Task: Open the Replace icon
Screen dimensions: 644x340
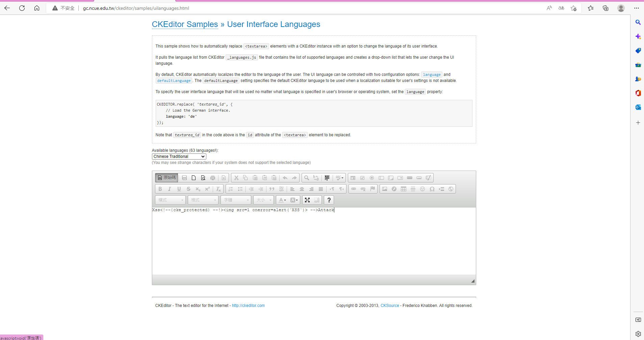Action: (316, 178)
